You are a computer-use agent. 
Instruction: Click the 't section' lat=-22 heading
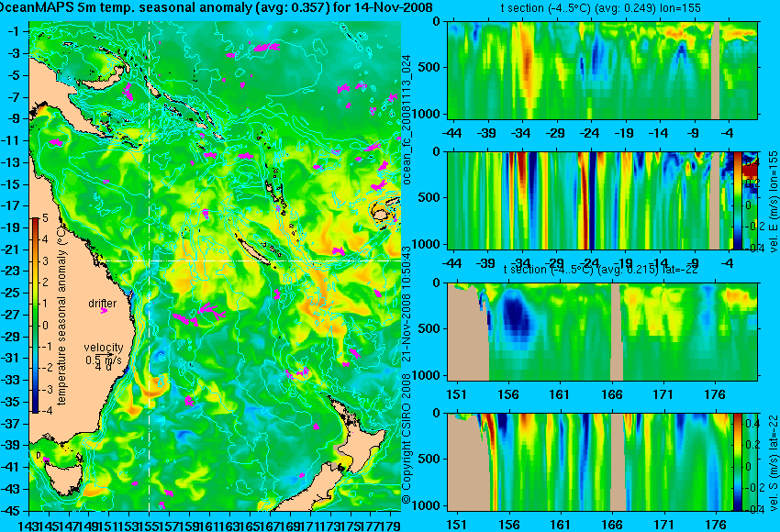tap(601, 270)
